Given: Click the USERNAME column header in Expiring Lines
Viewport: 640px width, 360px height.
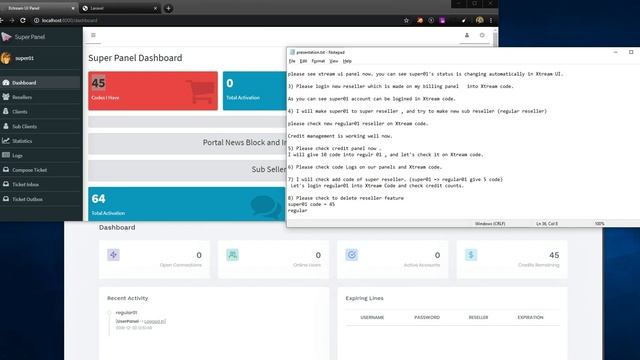Looking at the screenshot, I should (372, 317).
